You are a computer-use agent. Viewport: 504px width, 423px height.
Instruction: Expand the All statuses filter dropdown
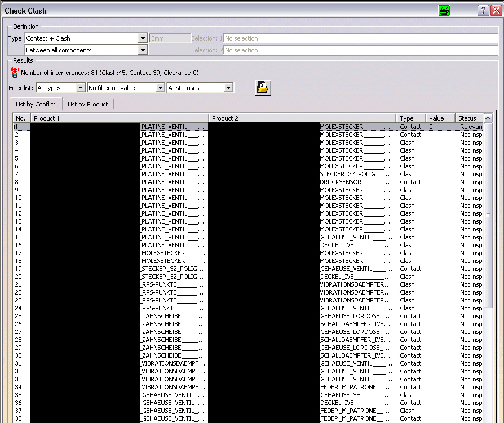228,88
